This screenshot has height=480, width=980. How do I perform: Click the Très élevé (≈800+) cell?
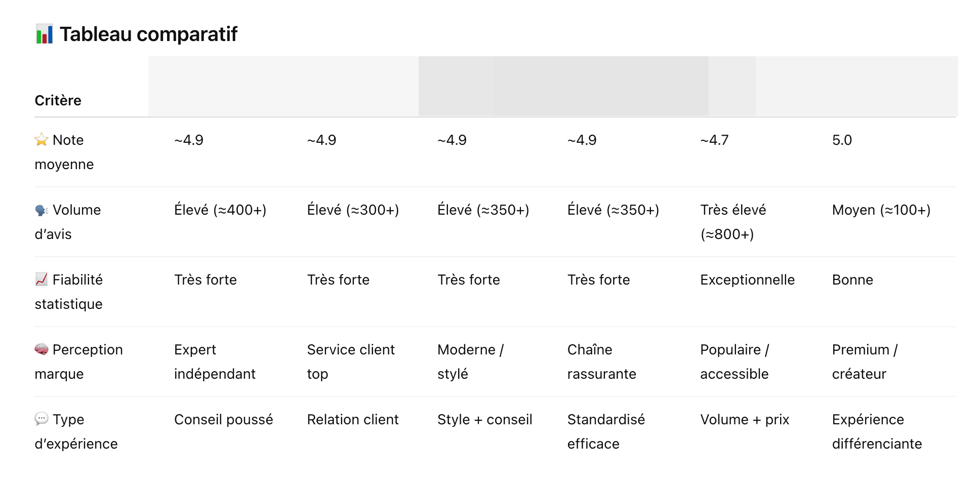[x=732, y=222]
